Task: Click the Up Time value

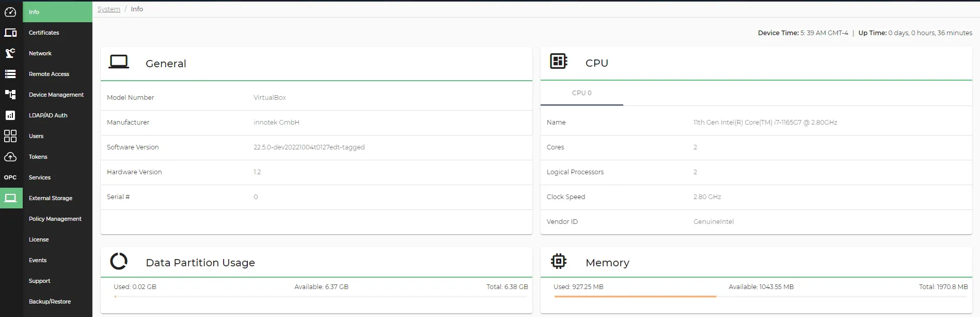Action: [x=930, y=33]
